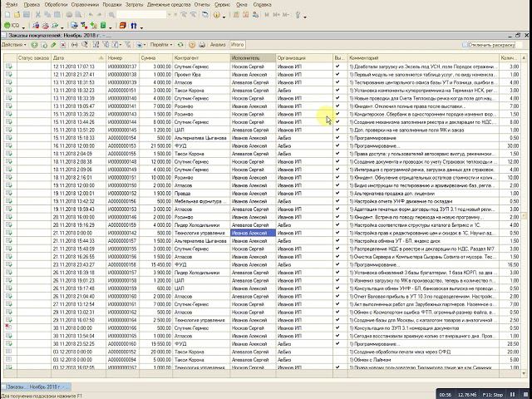Expand dropdown arrow next to info icon

click(224, 17)
